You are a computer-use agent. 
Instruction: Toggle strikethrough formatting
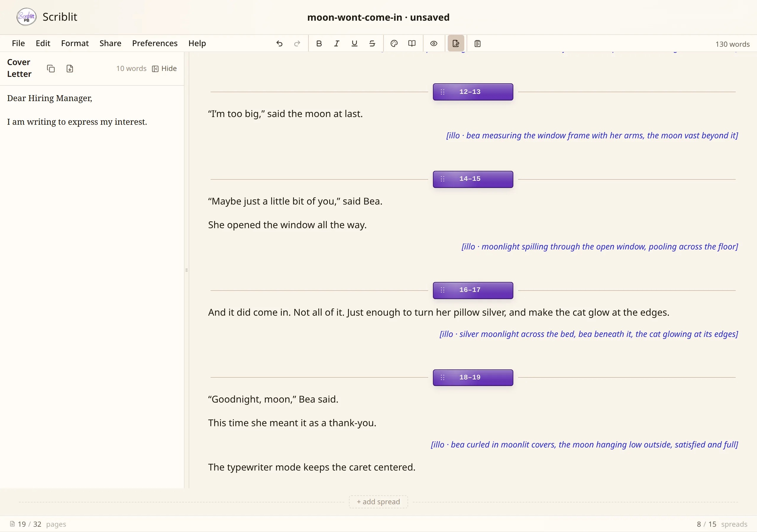(372, 43)
